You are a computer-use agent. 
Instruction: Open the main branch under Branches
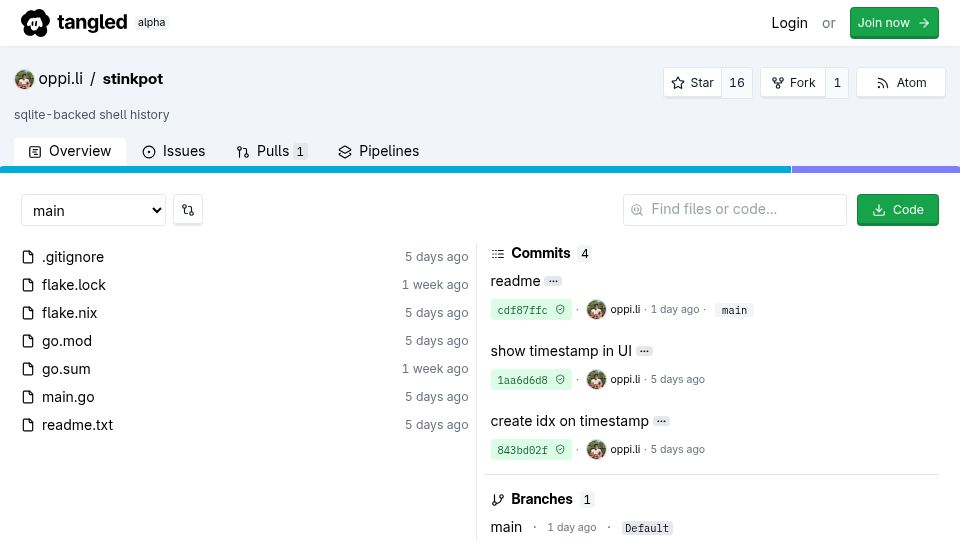[506, 527]
